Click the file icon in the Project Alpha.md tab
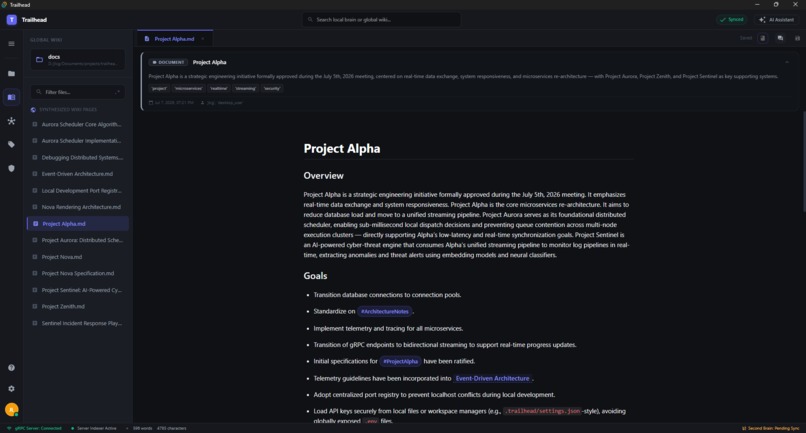The image size is (806, 433). point(147,39)
